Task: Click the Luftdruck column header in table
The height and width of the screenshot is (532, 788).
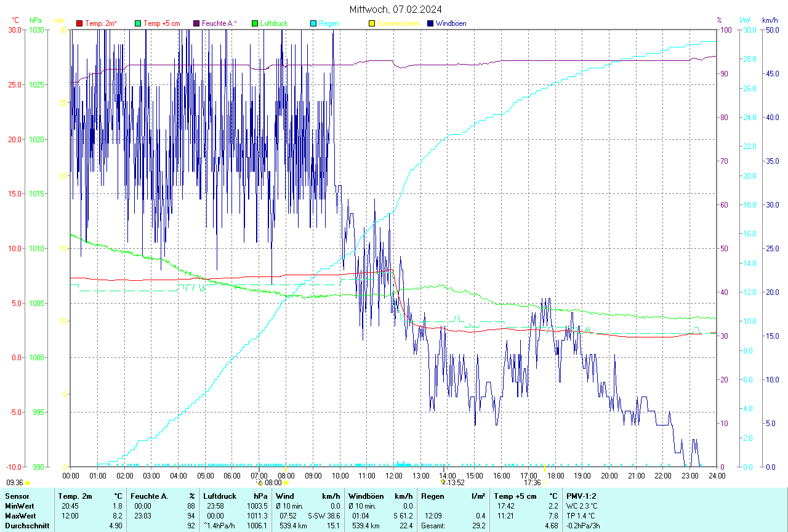Action: pos(220,496)
